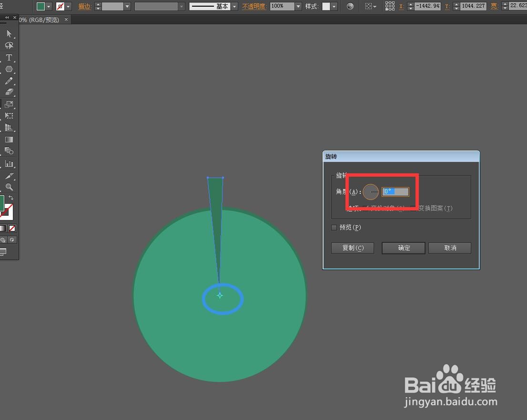Select the Scale tool
The width and height of the screenshot is (527, 420).
(9, 104)
